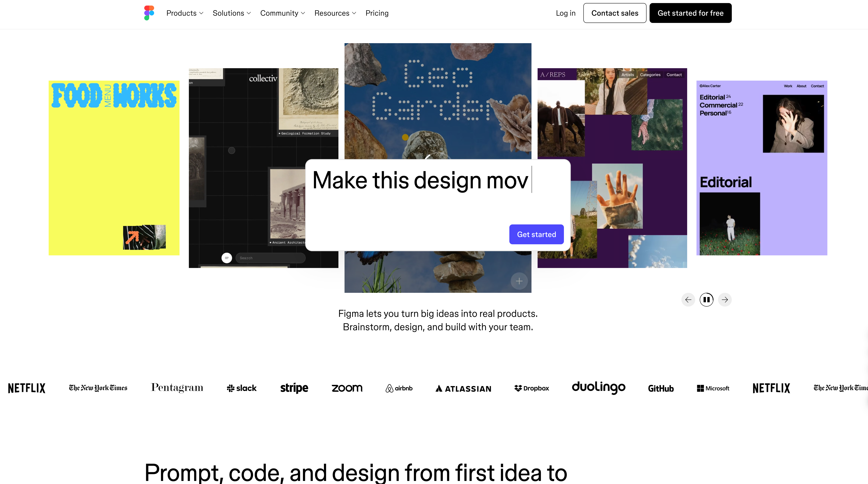Click the round menu icon beside Search field

click(x=227, y=258)
